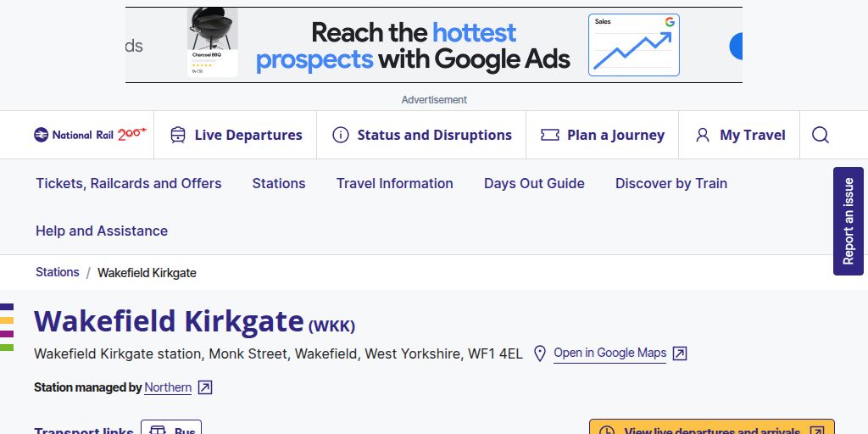Follow the Northern station operator link
Screen dimensions: 868x434
[x=168, y=387]
